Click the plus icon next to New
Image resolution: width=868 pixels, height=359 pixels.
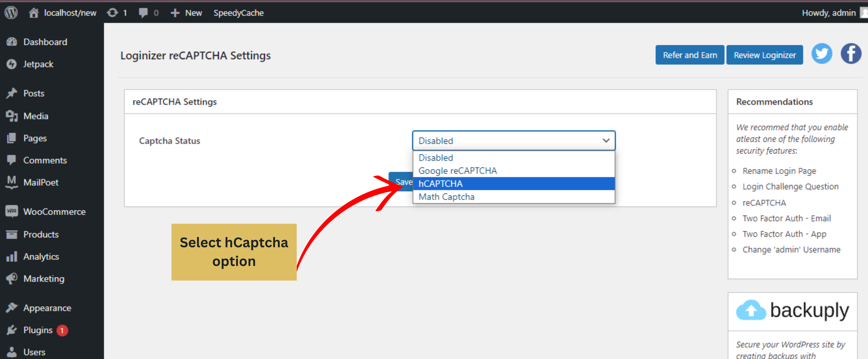(x=175, y=13)
